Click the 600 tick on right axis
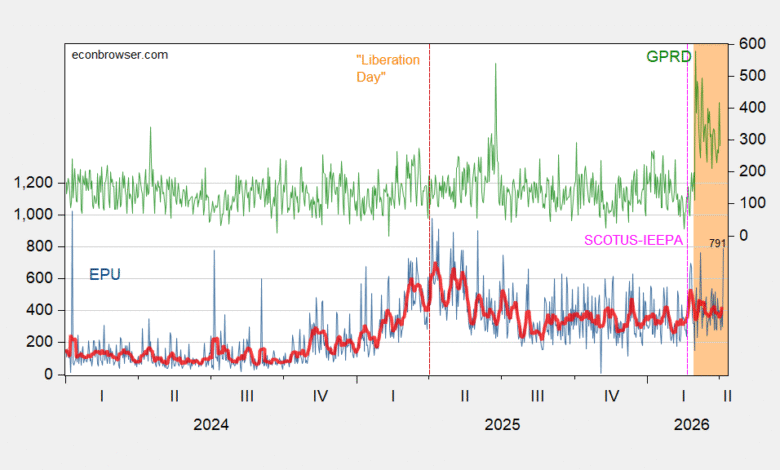This screenshot has height=470, width=780. 751,44
